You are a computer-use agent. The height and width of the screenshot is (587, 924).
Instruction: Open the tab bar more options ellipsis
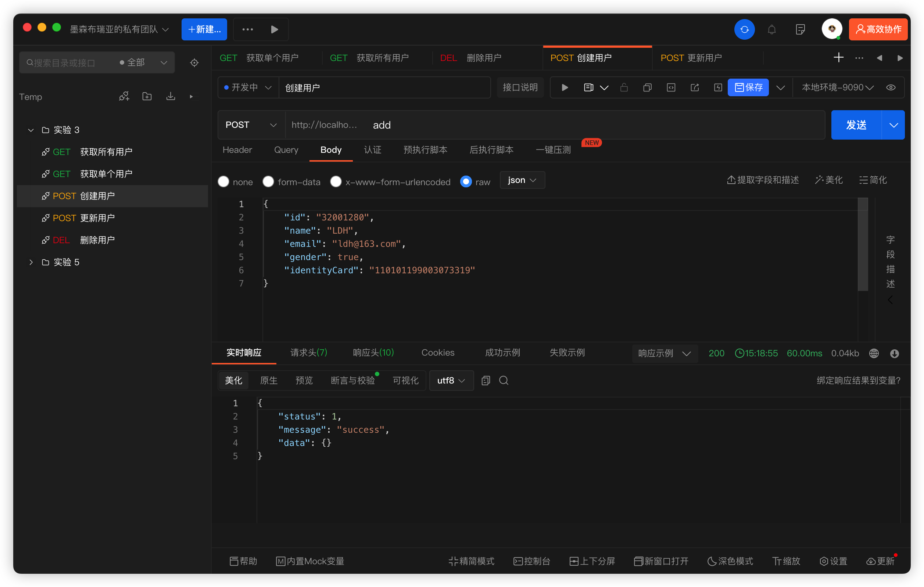pyautogui.click(x=859, y=58)
